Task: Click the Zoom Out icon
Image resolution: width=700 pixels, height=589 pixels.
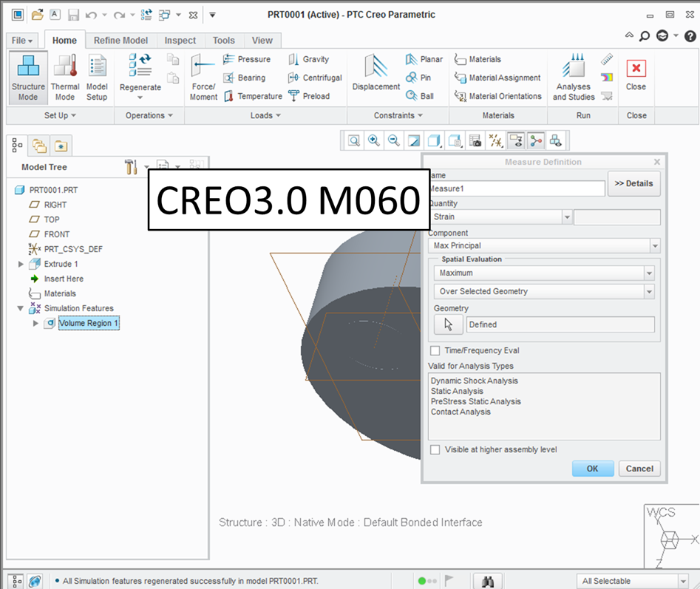Action: [393, 141]
